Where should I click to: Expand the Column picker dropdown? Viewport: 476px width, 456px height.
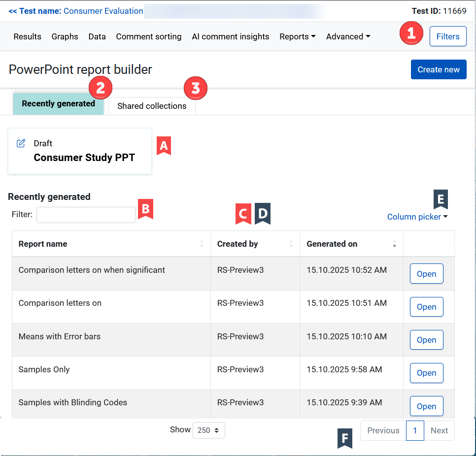click(x=417, y=217)
